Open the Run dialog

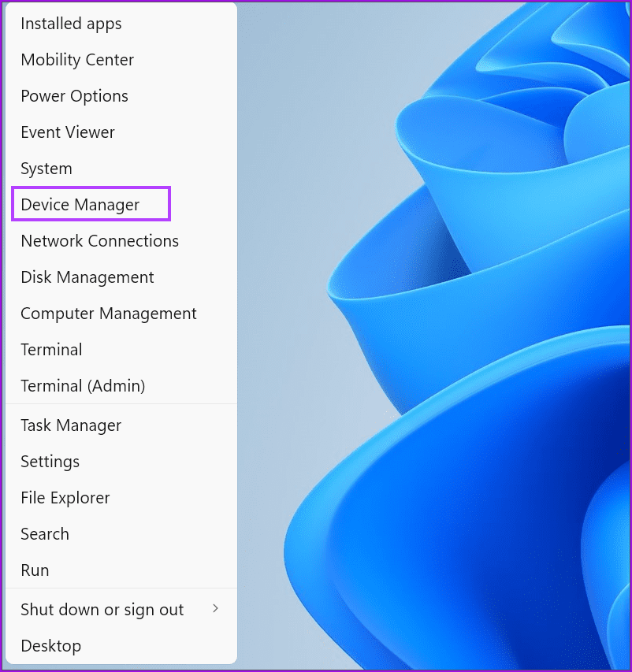[x=35, y=570]
